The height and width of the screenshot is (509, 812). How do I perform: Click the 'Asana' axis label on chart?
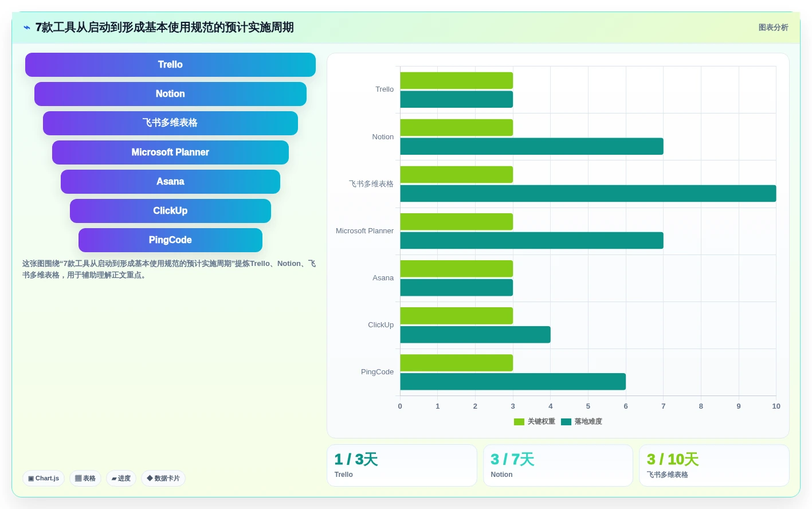[383, 278]
